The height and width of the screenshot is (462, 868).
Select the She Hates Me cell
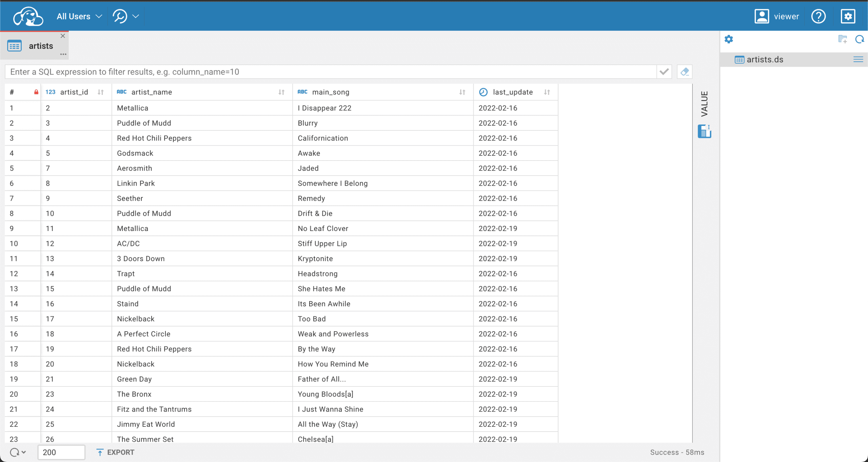click(x=383, y=289)
